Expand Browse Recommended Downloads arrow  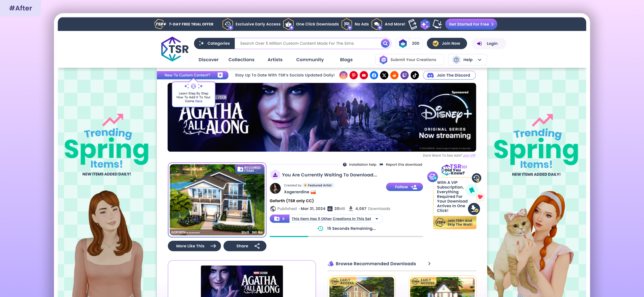(429, 264)
